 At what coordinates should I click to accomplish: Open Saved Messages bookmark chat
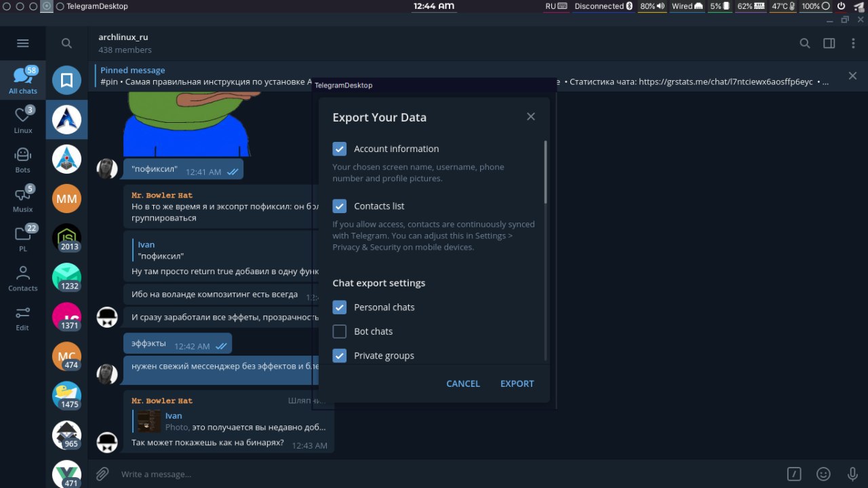(x=66, y=81)
